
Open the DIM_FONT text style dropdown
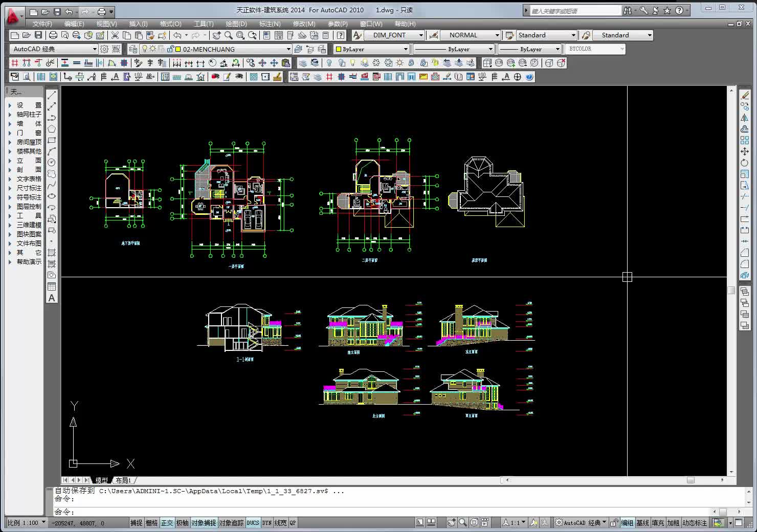(x=394, y=35)
